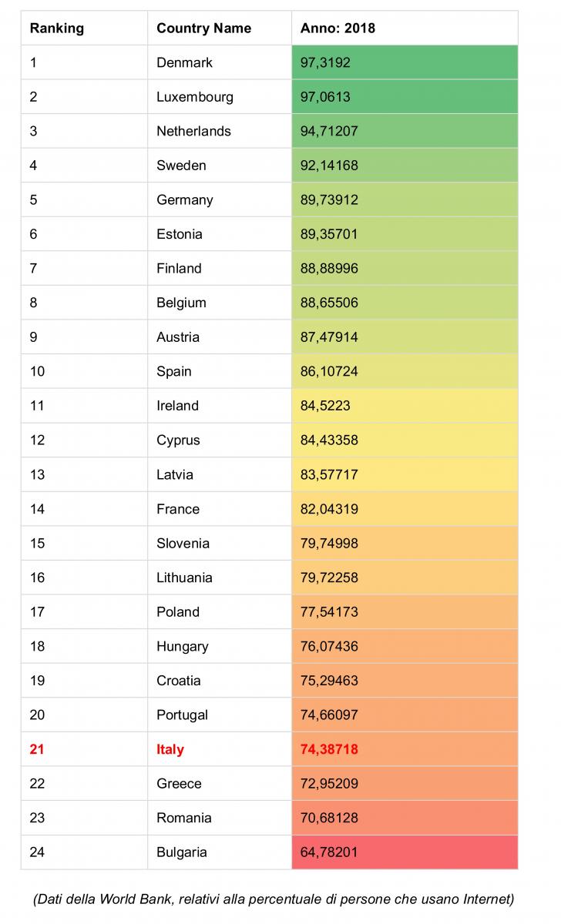561x924 pixels.
Task: Select the France country cell
Action: [x=220, y=509]
